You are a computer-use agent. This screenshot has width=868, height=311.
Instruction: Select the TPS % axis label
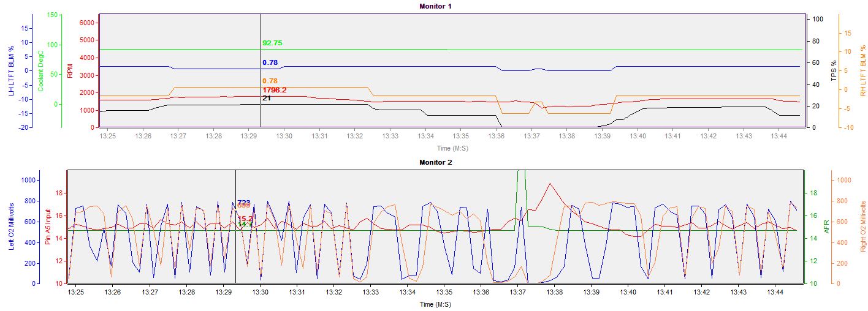pos(833,71)
